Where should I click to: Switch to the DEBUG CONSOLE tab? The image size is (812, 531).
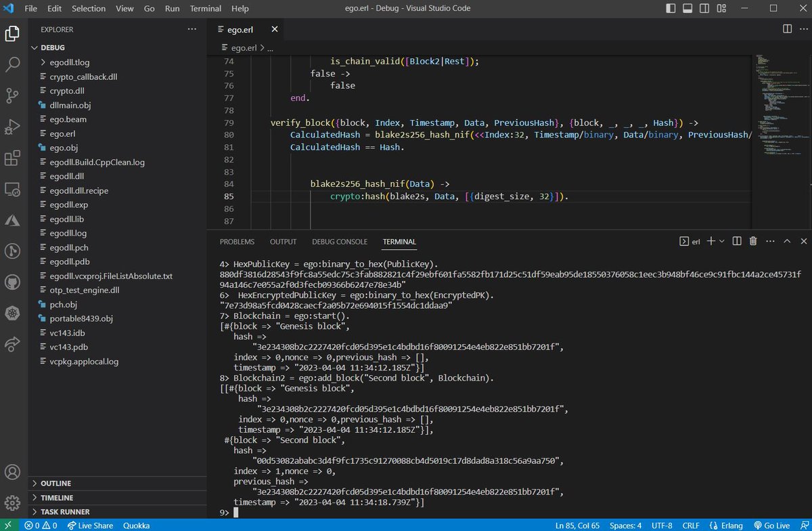point(340,242)
